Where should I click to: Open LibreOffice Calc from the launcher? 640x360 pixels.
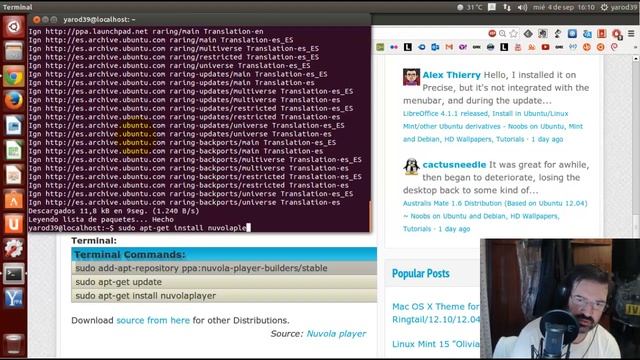pos(13,150)
